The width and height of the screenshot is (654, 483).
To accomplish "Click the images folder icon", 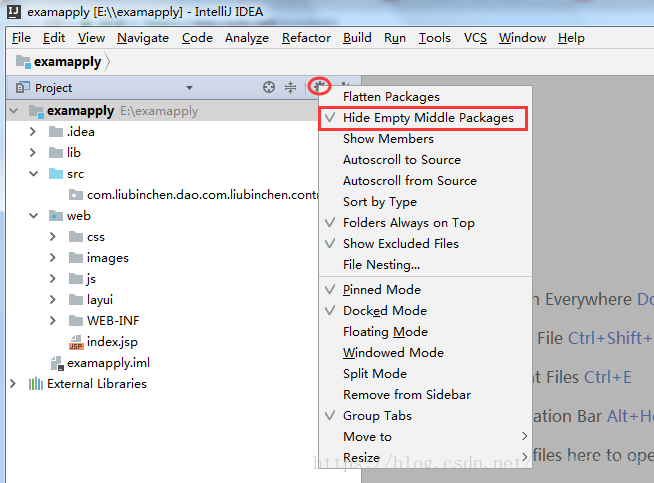I will (75, 258).
